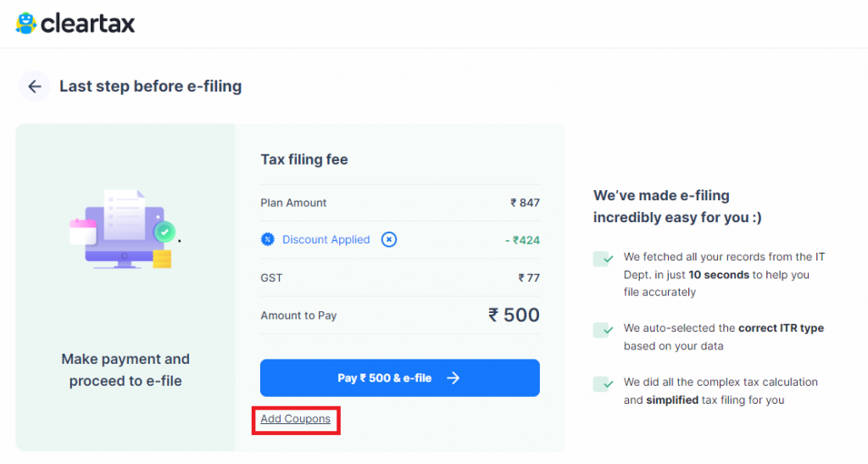
Task: Click the Tax filing fee heading
Action: 304,159
